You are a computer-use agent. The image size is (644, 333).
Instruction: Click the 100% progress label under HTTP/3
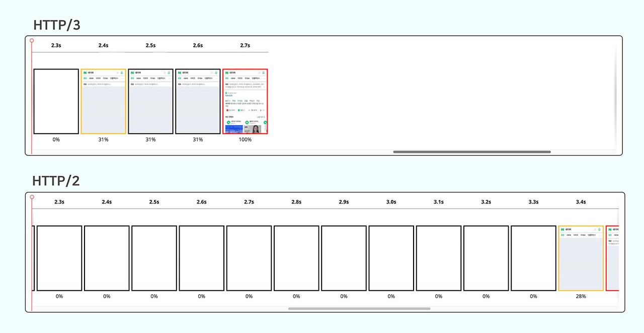tap(245, 140)
